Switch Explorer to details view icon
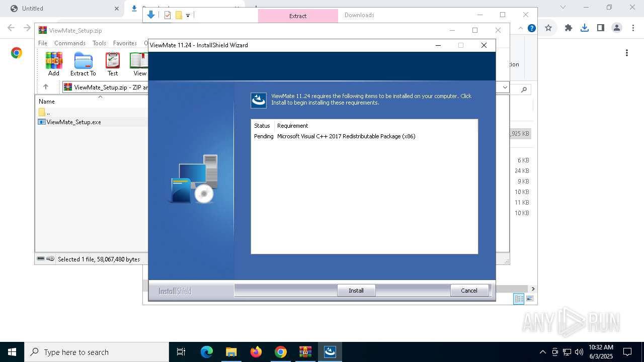 519,299
